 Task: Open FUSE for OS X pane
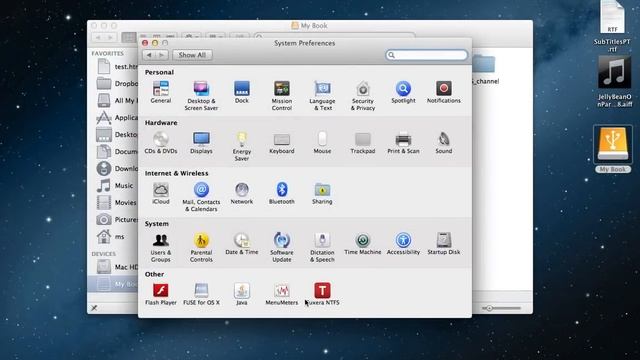click(201, 294)
